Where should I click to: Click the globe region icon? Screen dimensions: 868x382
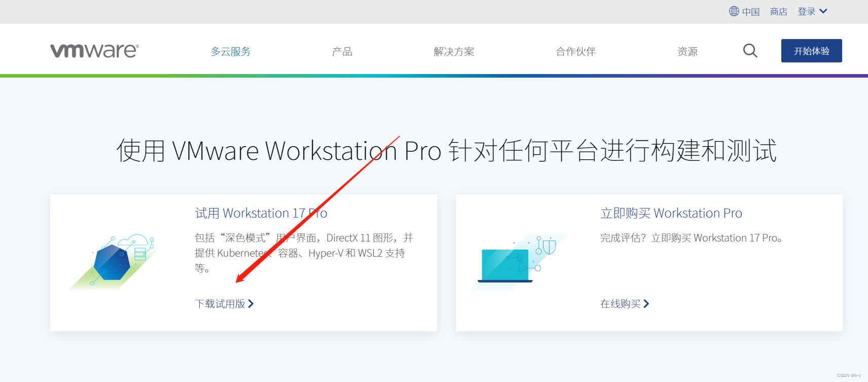tap(734, 11)
